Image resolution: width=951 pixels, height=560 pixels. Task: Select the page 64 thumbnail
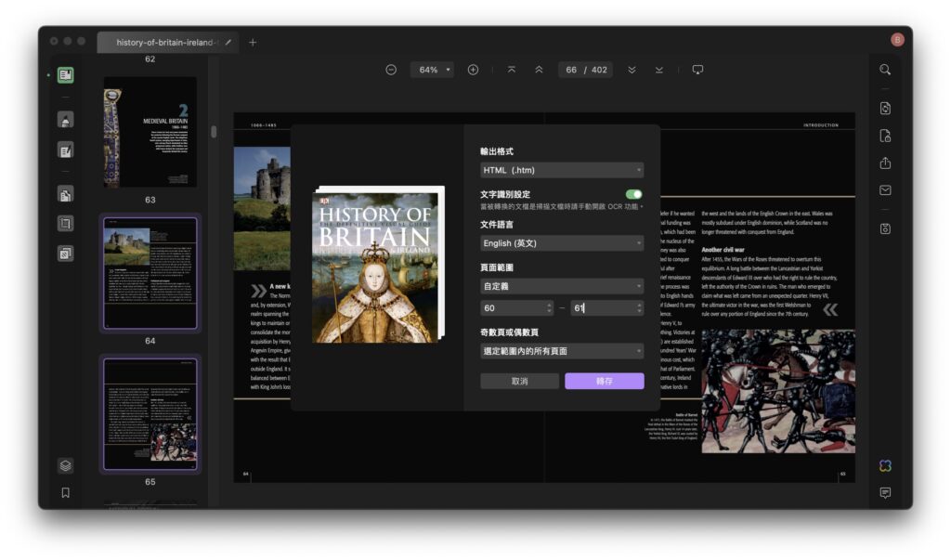click(150, 273)
